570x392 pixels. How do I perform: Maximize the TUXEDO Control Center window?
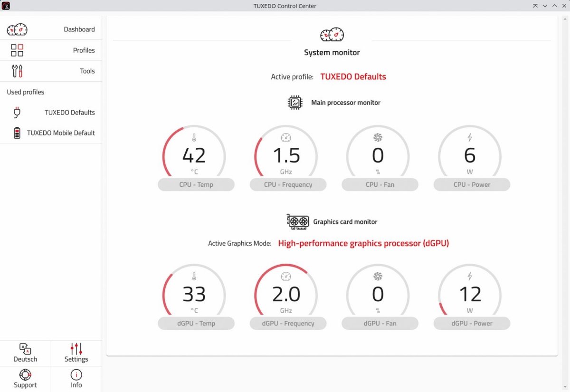pyautogui.click(x=554, y=6)
